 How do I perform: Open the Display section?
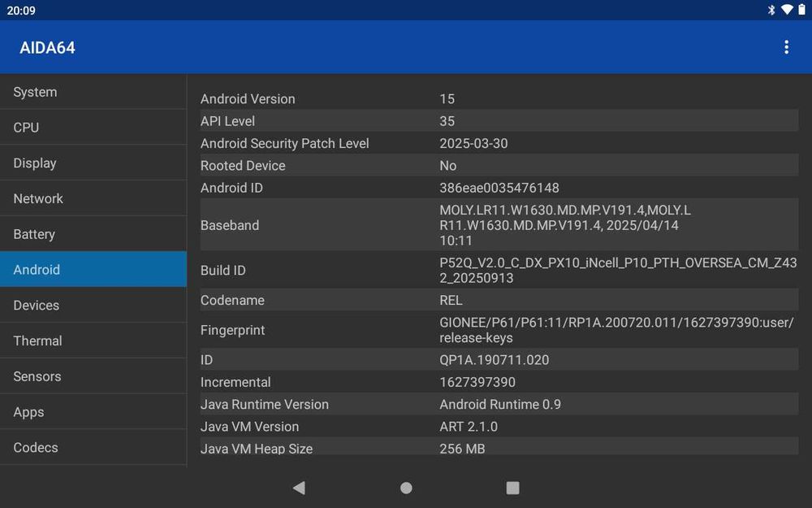click(x=93, y=163)
